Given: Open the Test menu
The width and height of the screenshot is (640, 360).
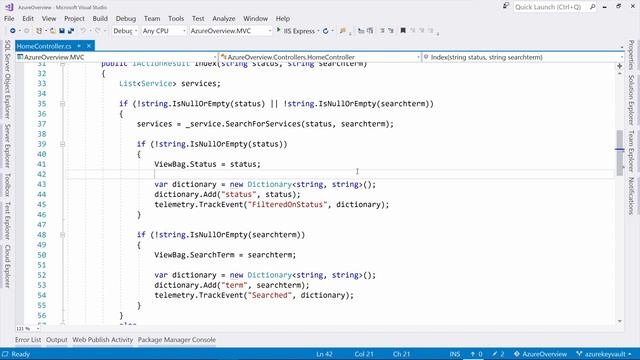Looking at the screenshot, I should pyautogui.click(x=198, y=18).
